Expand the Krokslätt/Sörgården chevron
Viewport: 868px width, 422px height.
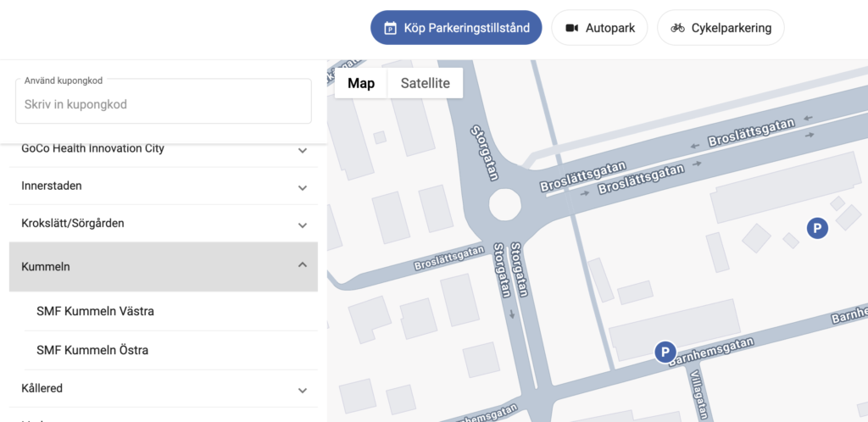pyautogui.click(x=303, y=225)
